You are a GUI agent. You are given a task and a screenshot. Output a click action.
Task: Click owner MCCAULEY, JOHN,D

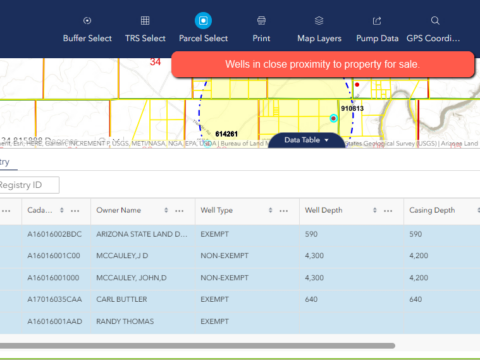coord(131,278)
